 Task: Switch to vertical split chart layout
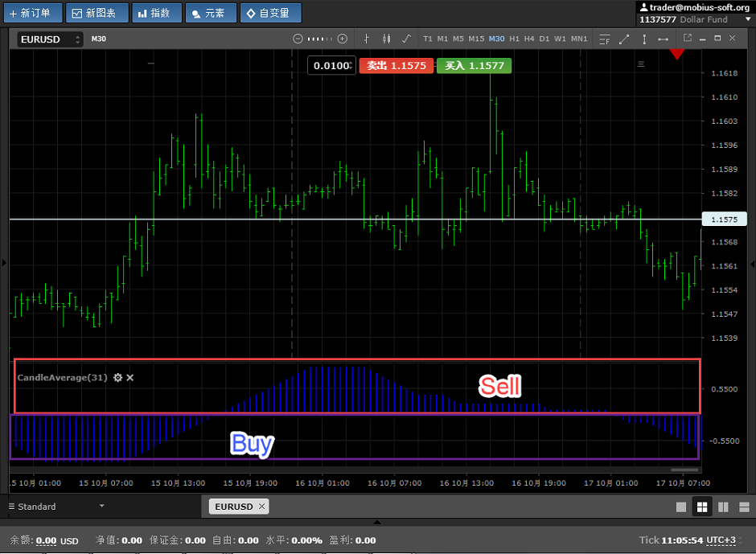click(x=723, y=507)
